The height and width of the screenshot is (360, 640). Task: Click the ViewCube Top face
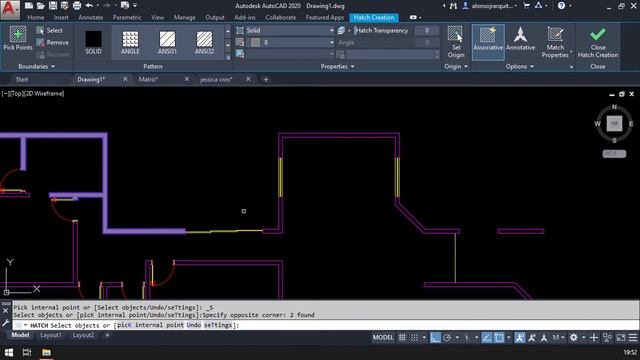614,123
